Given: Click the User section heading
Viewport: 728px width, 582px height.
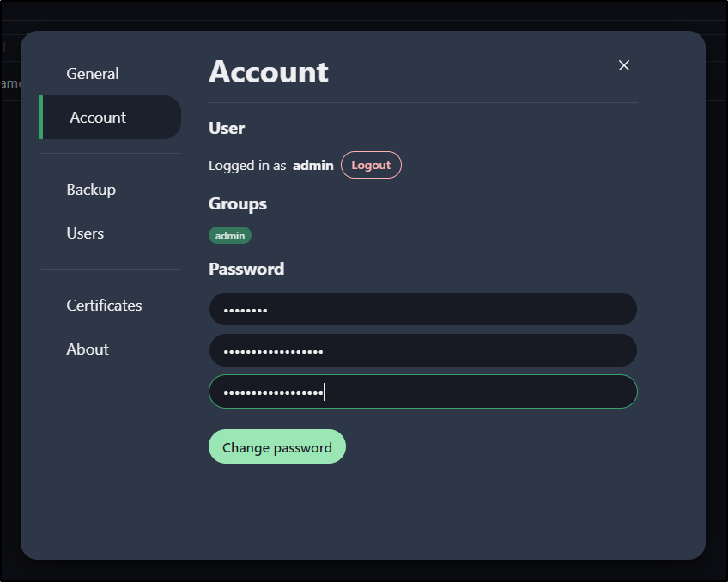Looking at the screenshot, I should [x=226, y=128].
